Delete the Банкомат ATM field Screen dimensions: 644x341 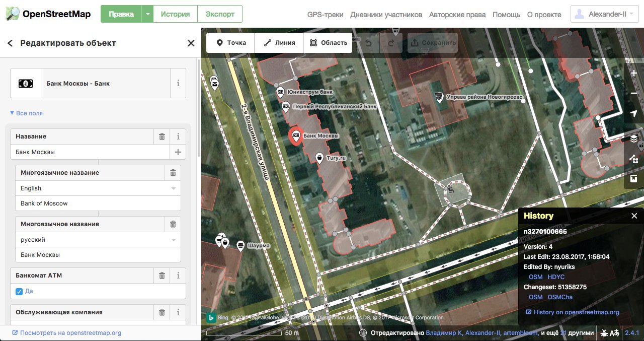(162, 276)
